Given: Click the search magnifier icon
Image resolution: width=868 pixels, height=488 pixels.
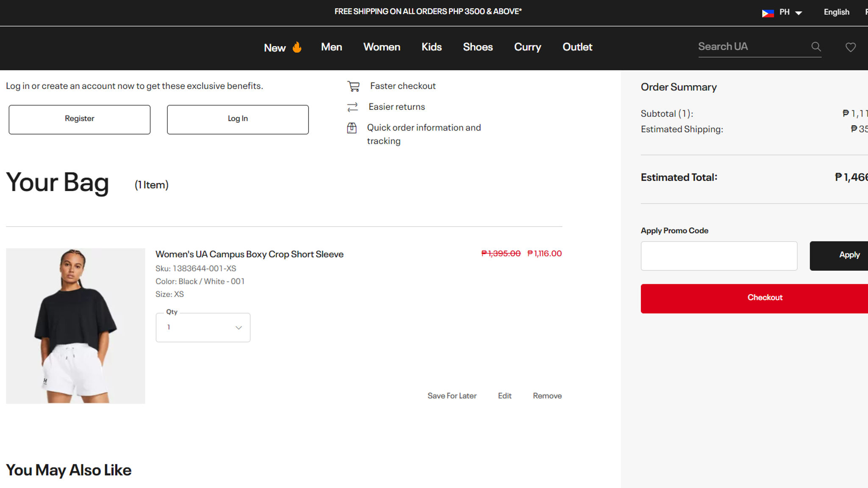Looking at the screenshot, I should 816,47.
